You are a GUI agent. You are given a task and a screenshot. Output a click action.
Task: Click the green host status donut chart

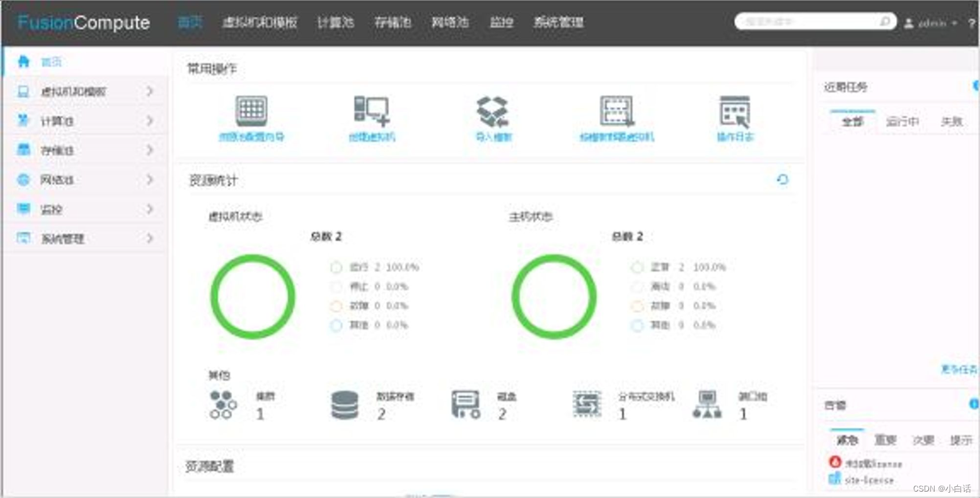tap(554, 297)
